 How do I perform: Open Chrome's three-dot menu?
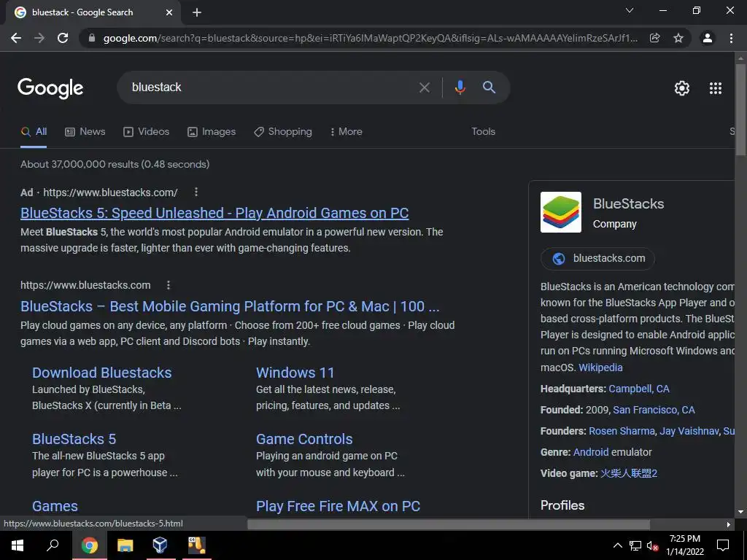click(731, 38)
